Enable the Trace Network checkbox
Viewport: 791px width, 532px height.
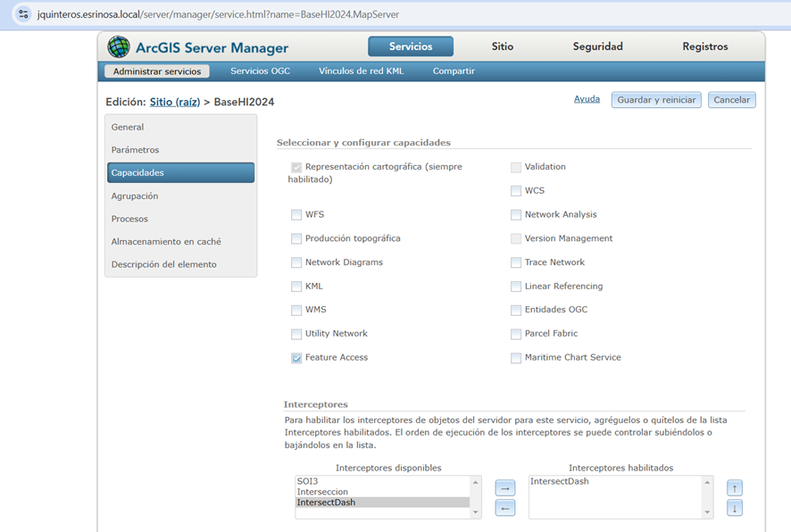(x=515, y=262)
